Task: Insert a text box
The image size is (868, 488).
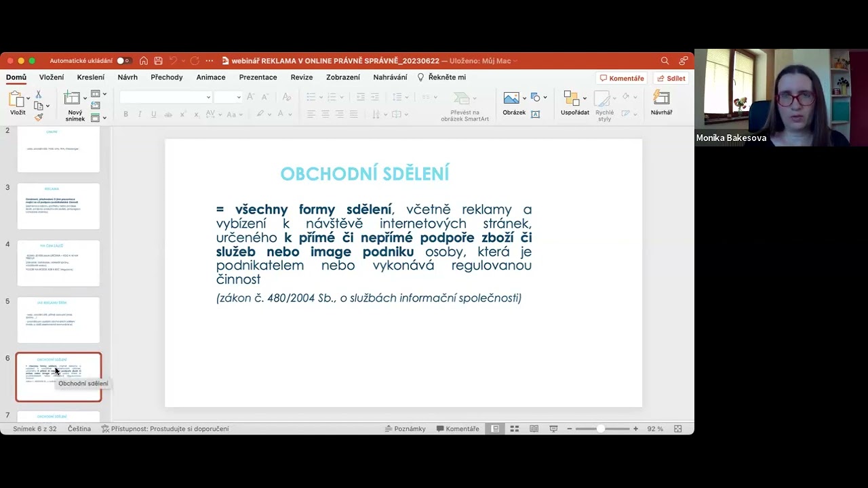Action: pos(535,114)
